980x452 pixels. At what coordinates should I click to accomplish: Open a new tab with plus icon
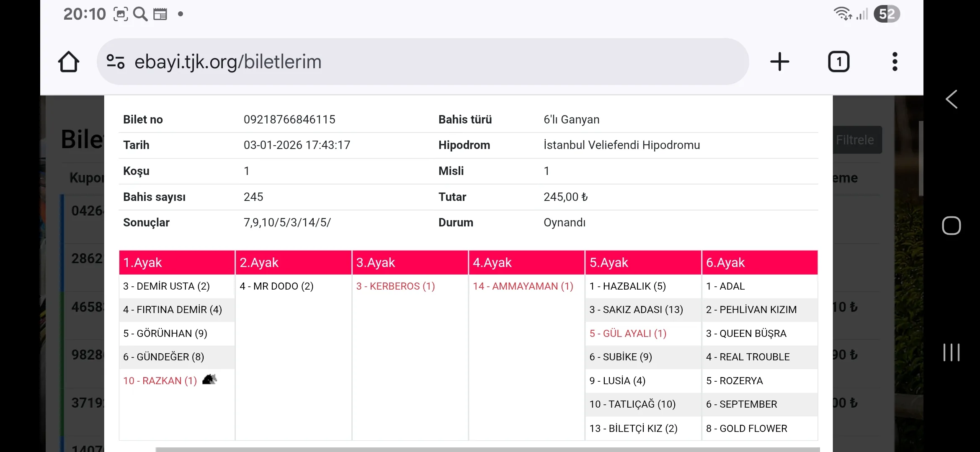click(779, 62)
